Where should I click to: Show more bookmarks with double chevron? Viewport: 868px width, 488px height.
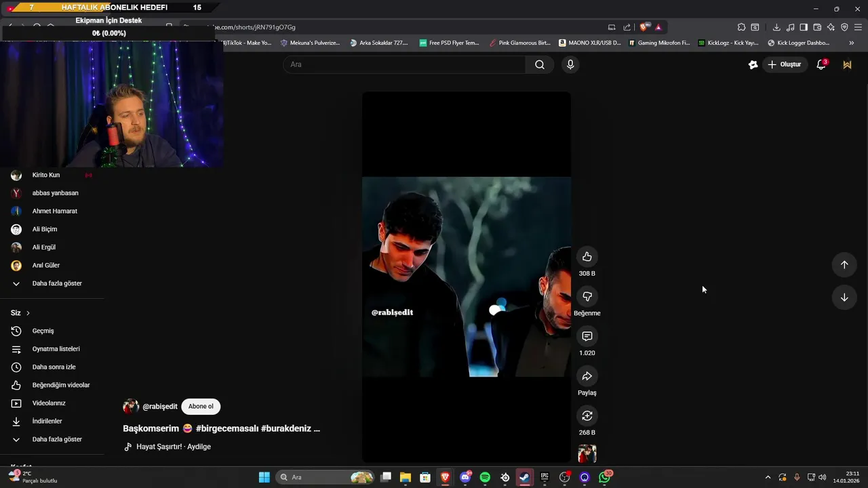851,43
